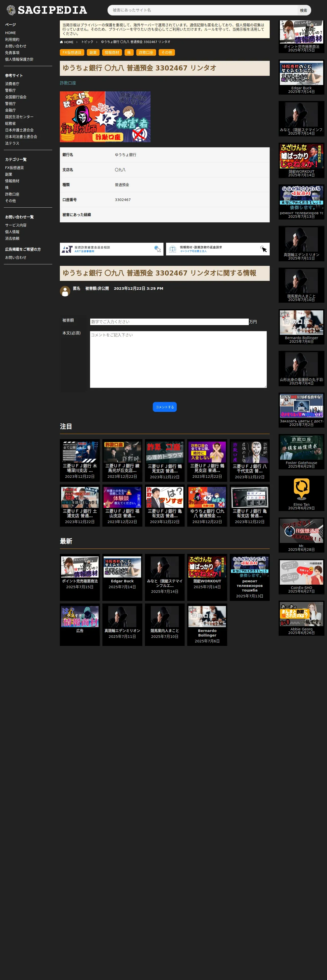
Task: Open 詐欺口座 in カテゴリ一覧
Action: [12, 194]
